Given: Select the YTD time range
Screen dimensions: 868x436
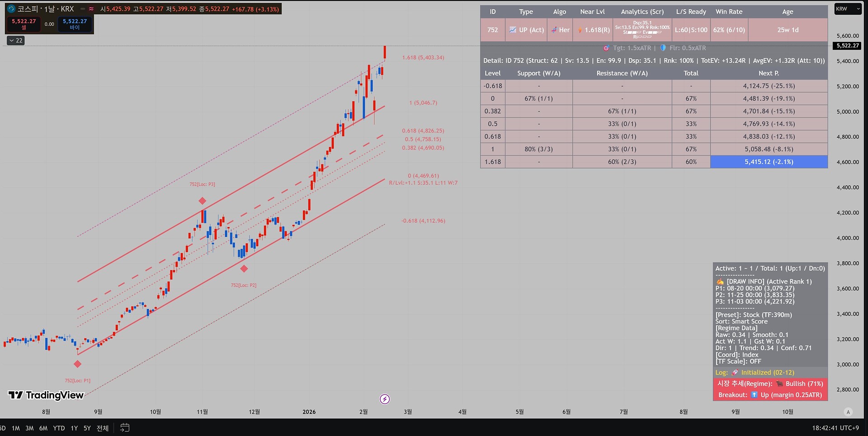Looking at the screenshot, I should pyautogui.click(x=59, y=428).
